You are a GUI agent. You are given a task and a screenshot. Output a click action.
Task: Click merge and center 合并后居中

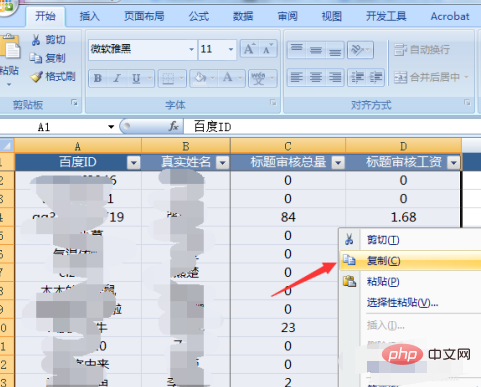point(427,77)
